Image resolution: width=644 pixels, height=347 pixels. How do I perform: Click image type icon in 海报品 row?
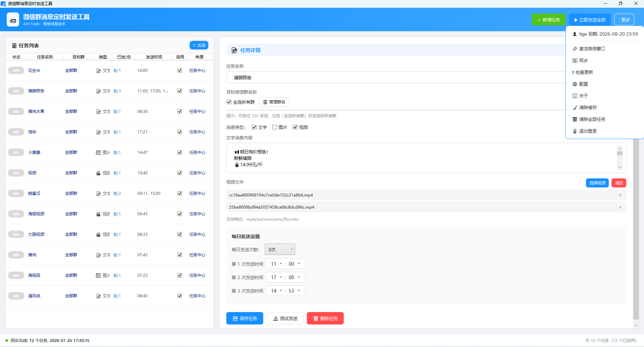(x=98, y=276)
